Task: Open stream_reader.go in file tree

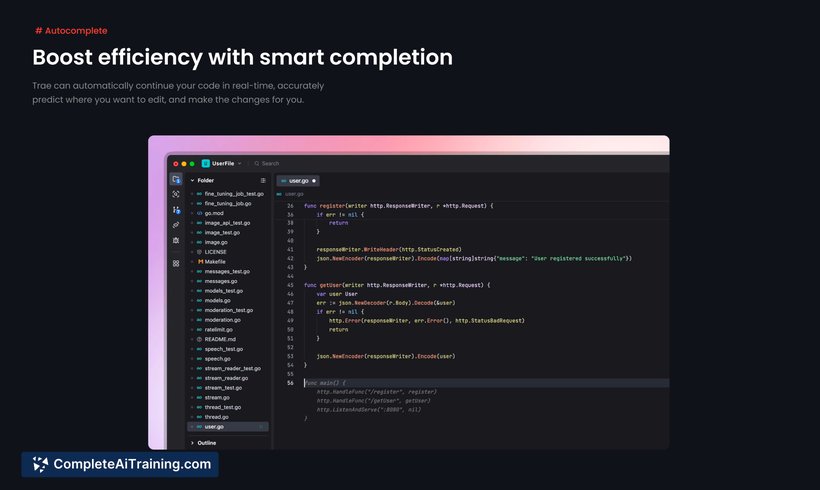Action: click(x=228, y=378)
